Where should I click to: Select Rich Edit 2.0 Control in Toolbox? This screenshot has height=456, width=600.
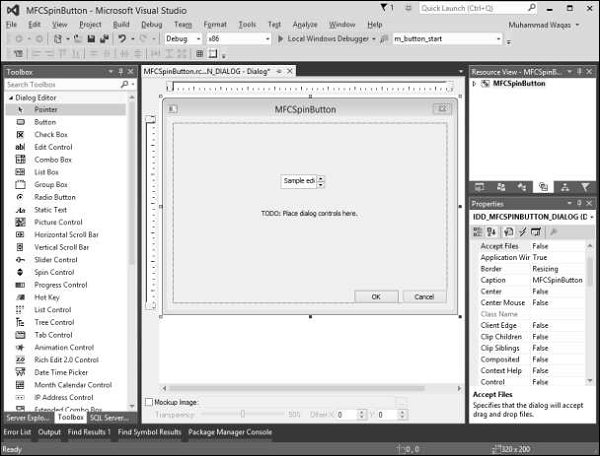[66, 360]
